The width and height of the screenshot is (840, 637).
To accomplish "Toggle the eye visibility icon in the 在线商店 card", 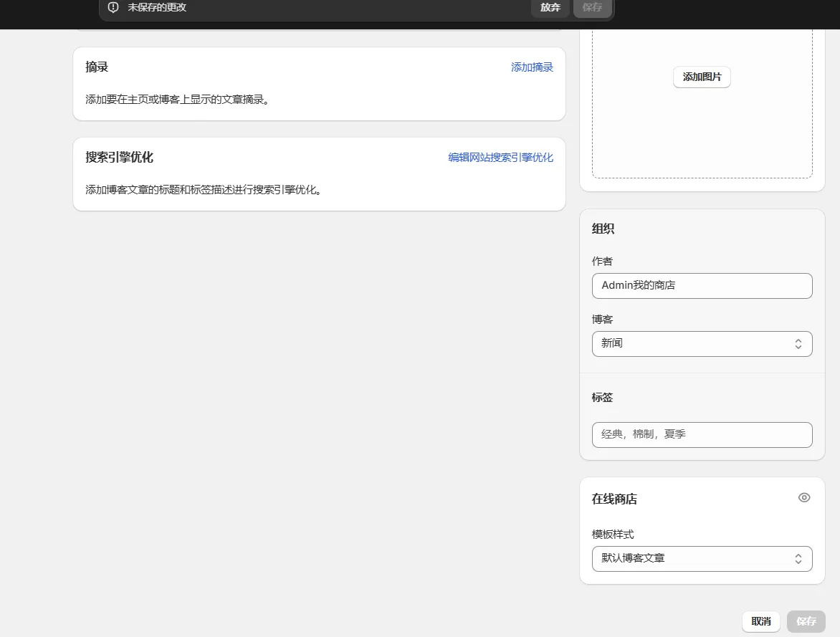I will [803, 497].
